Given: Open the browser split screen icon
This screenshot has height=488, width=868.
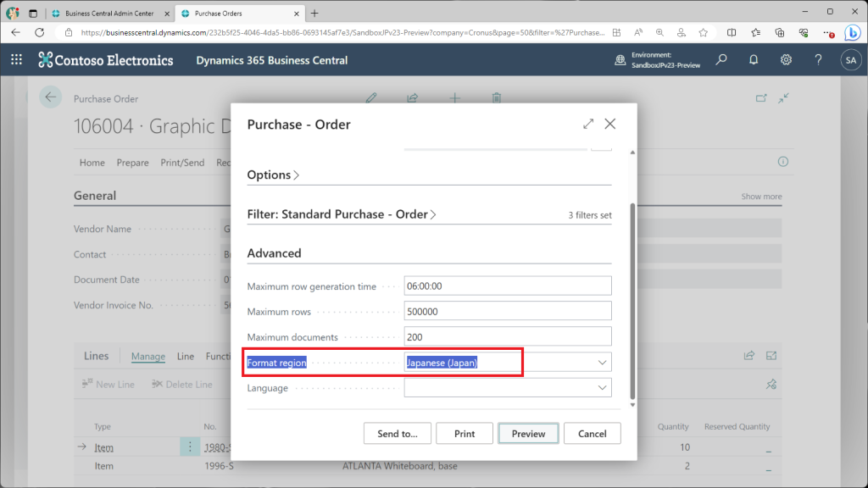Looking at the screenshot, I should pos(732,33).
